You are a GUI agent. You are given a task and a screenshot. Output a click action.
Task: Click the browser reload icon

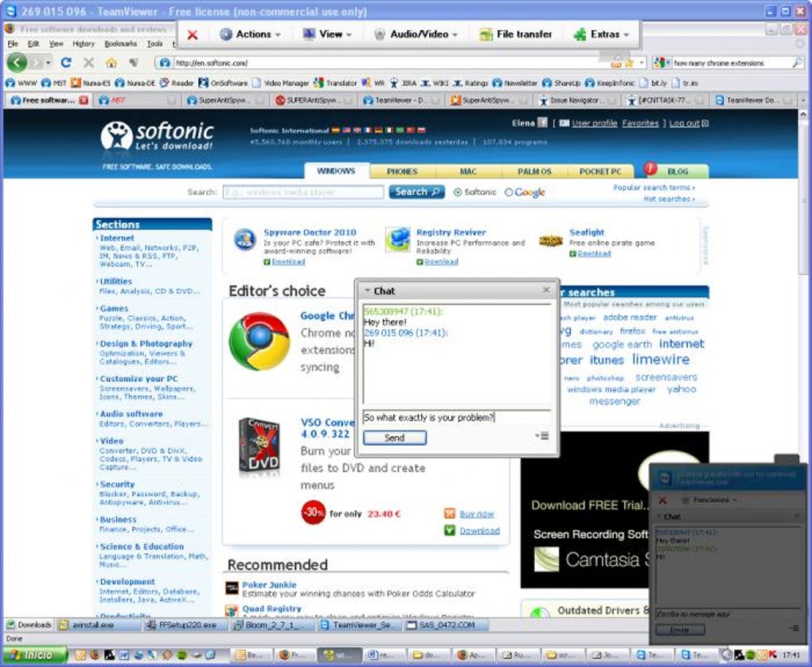tap(66, 63)
